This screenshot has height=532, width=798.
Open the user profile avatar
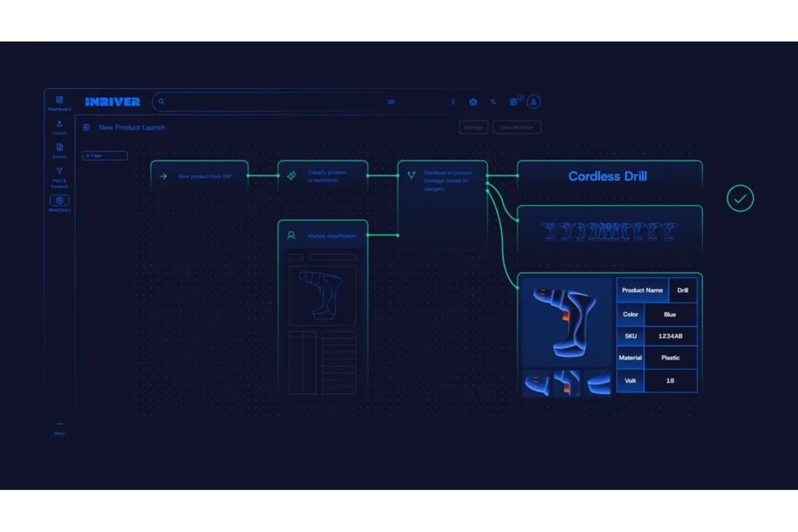click(x=533, y=101)
